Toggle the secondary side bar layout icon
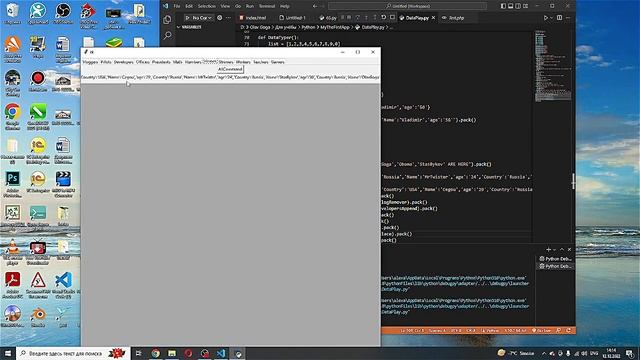This screenshot has height=360, width=640. coord(518,6)
